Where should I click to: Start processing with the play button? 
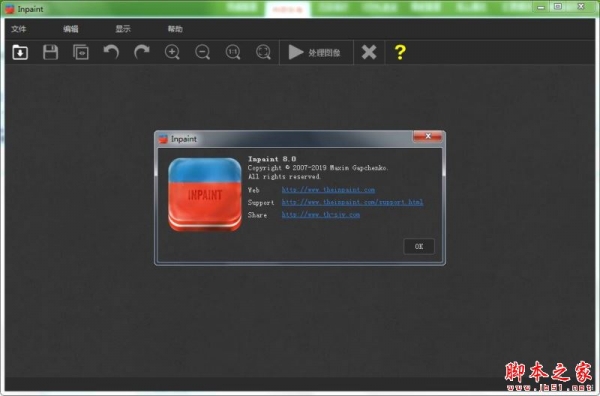click(x=315, y=52)
